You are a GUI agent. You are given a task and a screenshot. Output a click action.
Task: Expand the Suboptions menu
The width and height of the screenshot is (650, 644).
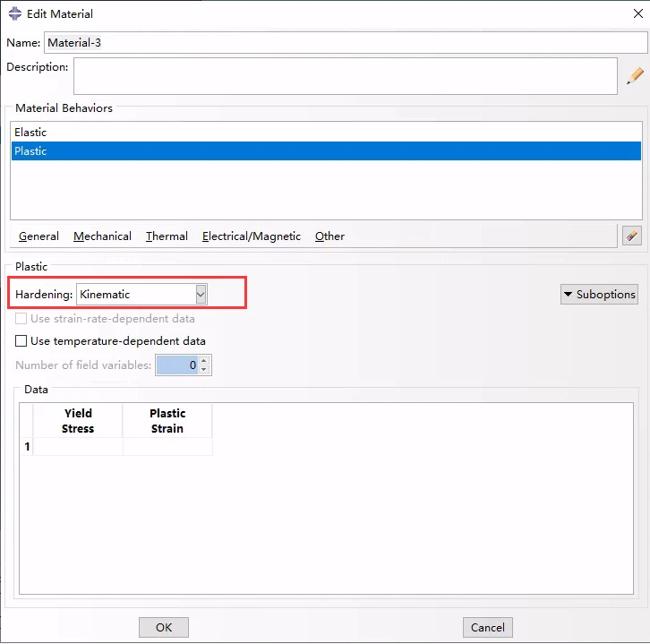coord(599,295)
